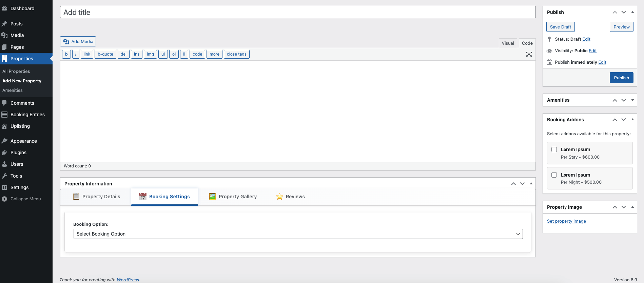Click the Save Draft button
Screen dimensions: 644x283
tap(561, 27)
